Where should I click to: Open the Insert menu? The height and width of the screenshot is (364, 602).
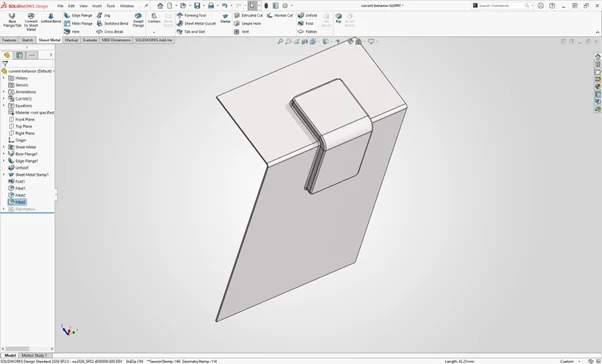(97, 6)
